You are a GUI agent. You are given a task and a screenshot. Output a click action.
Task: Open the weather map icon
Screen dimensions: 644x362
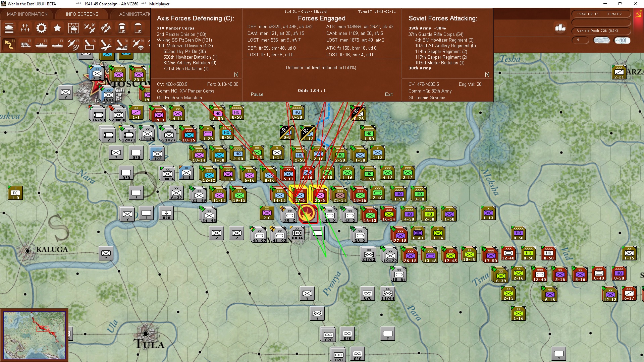click(73, 28)
